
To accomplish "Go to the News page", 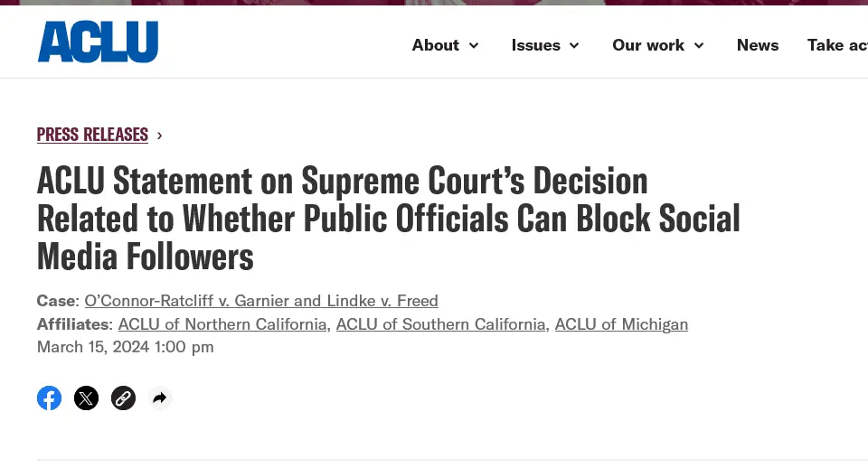I will [758, 45].
